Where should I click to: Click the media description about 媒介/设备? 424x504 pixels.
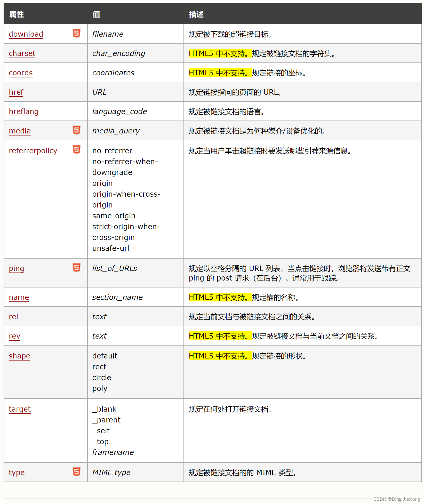pos(257,131)
